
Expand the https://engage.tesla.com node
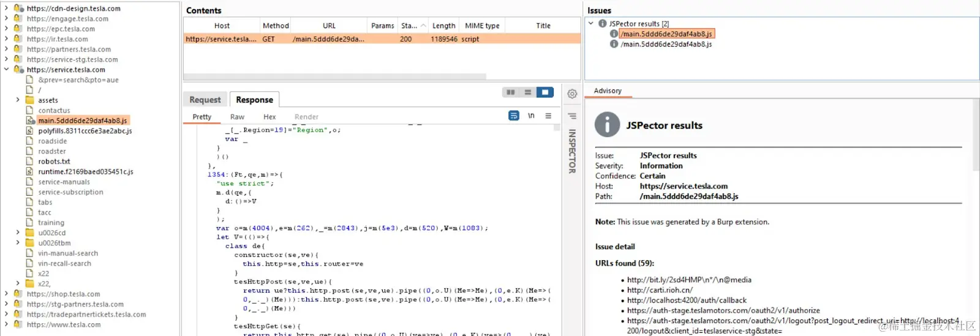pos(6,19)
